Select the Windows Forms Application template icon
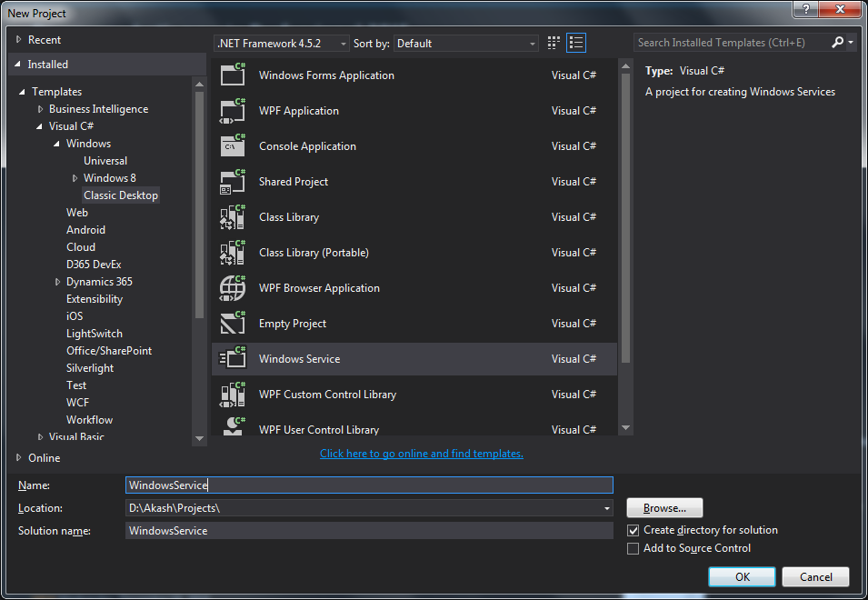This screenshot has height=600, width=868. (233, 75)
